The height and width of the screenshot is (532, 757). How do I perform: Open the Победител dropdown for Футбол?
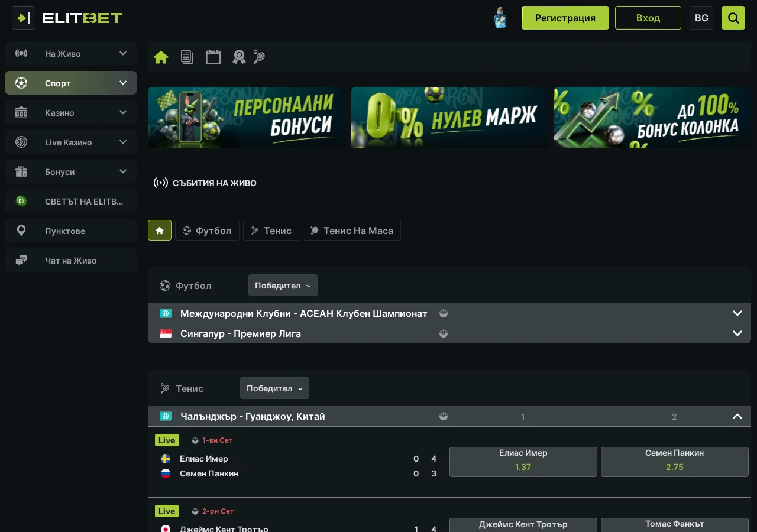pyautogui.click(x=283, y=286)
